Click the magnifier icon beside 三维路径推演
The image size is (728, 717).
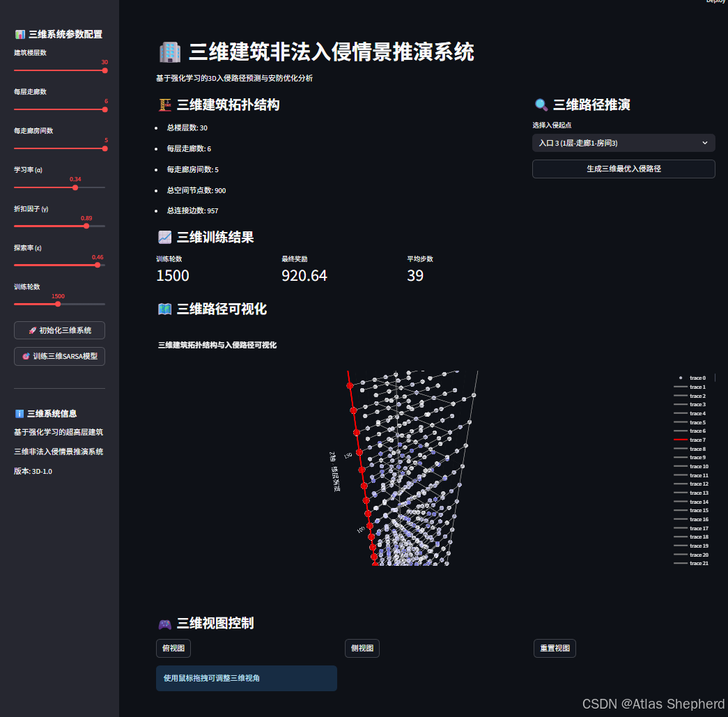pos(541,105)
